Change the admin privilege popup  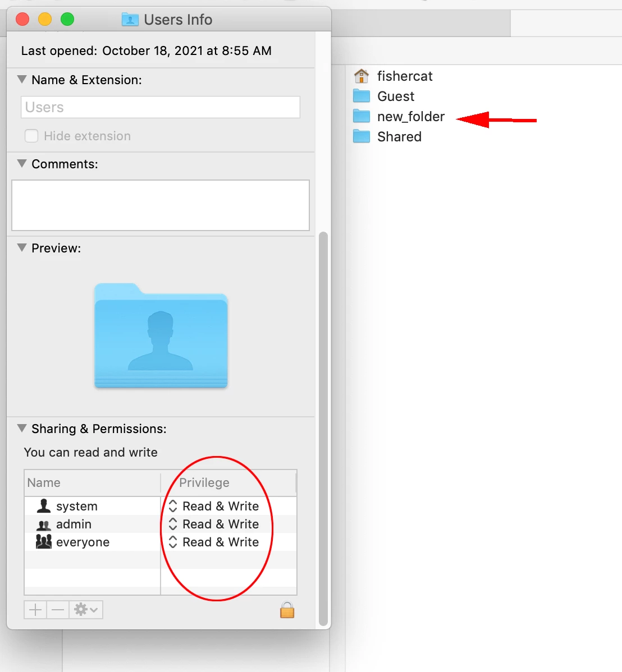tap(214, 524)
